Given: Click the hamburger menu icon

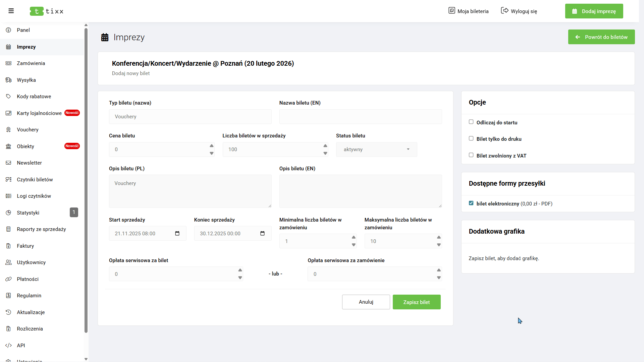Looking at the screenshot, I should click(11, 11).
